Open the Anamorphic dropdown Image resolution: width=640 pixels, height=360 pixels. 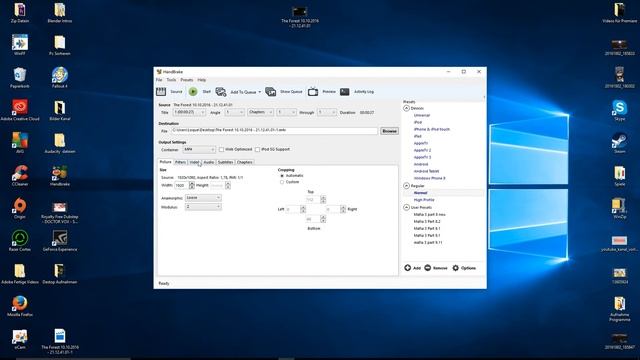(x=203, y=198)
